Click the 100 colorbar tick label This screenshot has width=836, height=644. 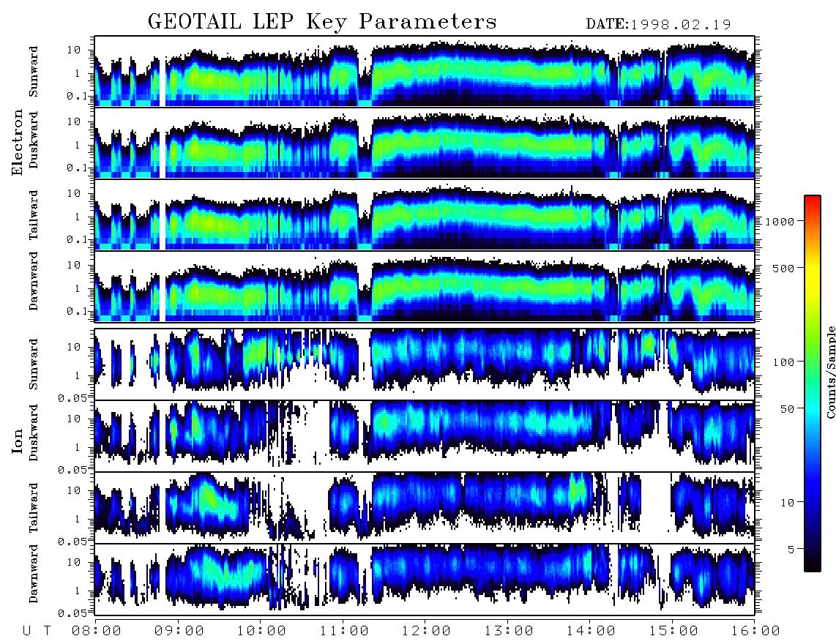coord(783,362)
